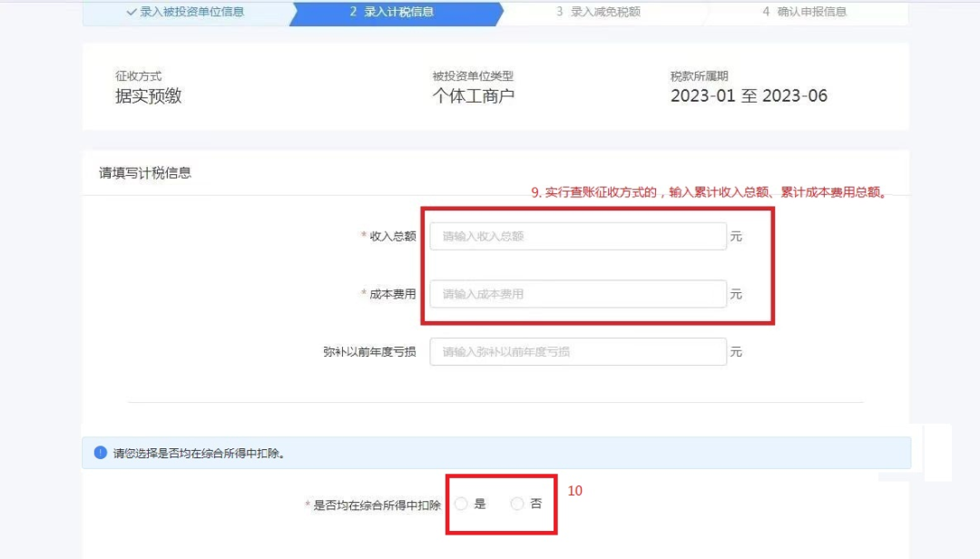Click the 被投资单位类型 label
This screenshot has width=980, height=559.
coord(473,76)
